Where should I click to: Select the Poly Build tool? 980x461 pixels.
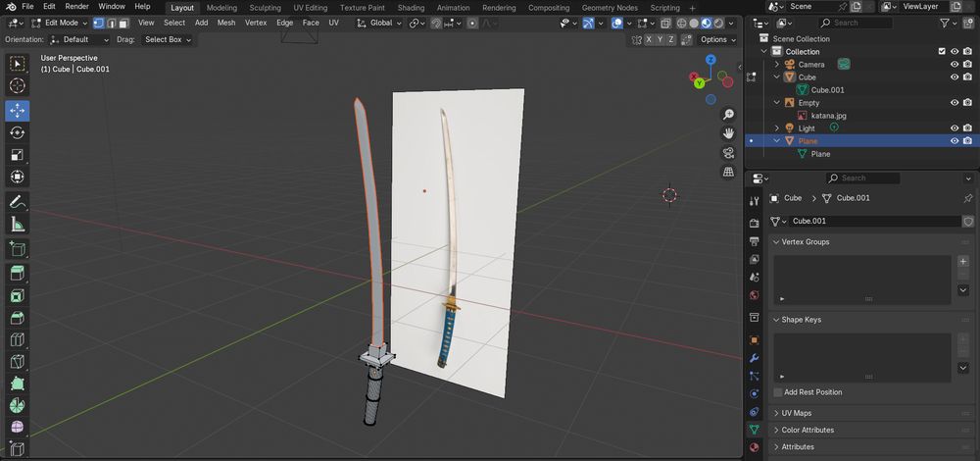point(18,383)
